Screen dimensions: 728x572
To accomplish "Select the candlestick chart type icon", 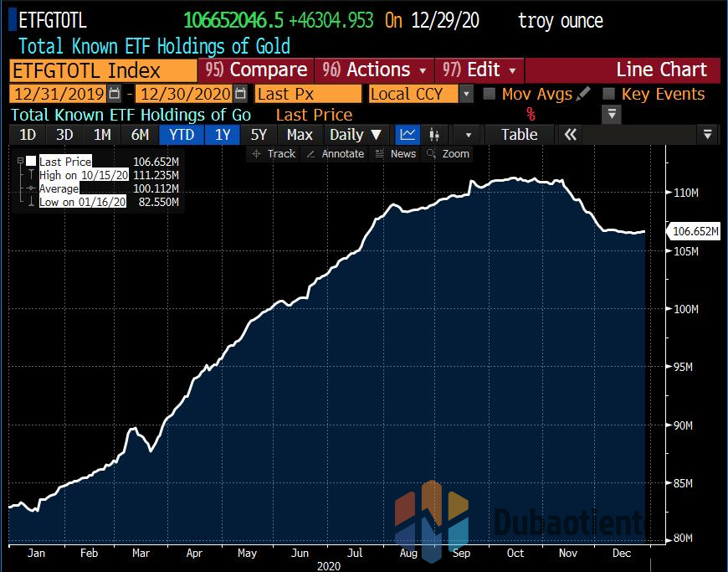I will click(x=434, y=135).
